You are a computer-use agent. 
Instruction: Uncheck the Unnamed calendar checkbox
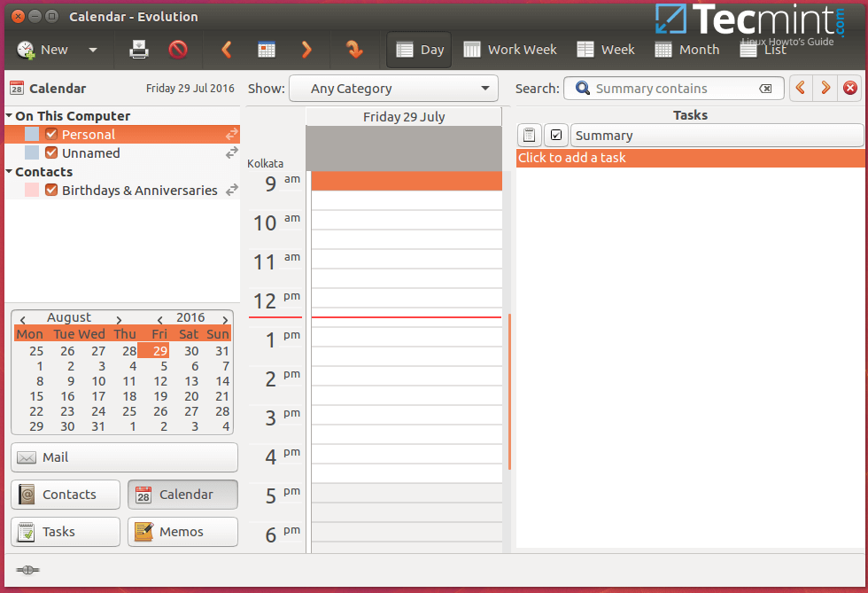tap(51, 152)
